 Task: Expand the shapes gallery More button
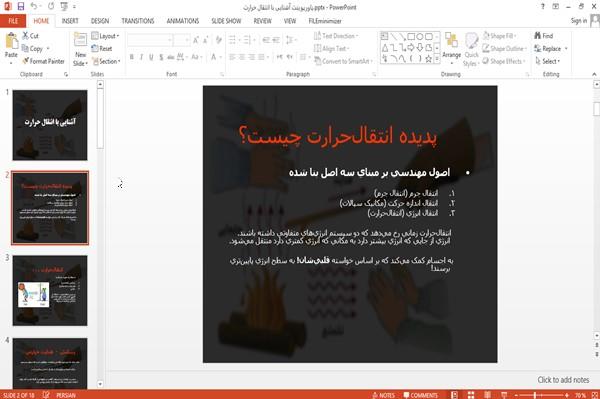[437, 59]
